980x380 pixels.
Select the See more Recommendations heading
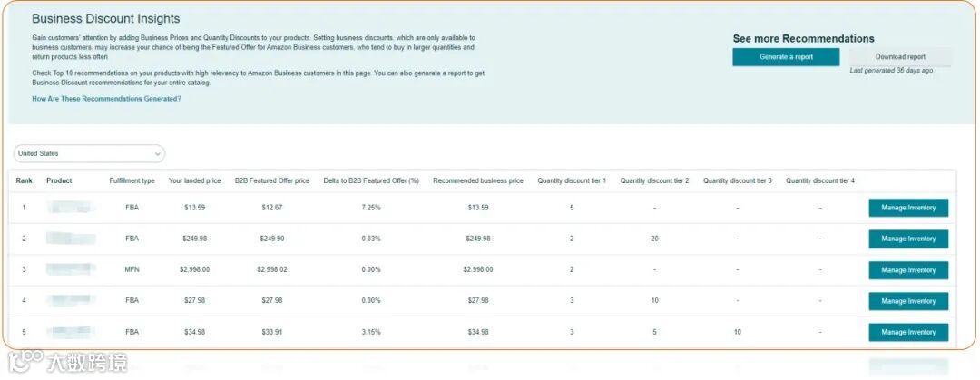tap(804, 39)
